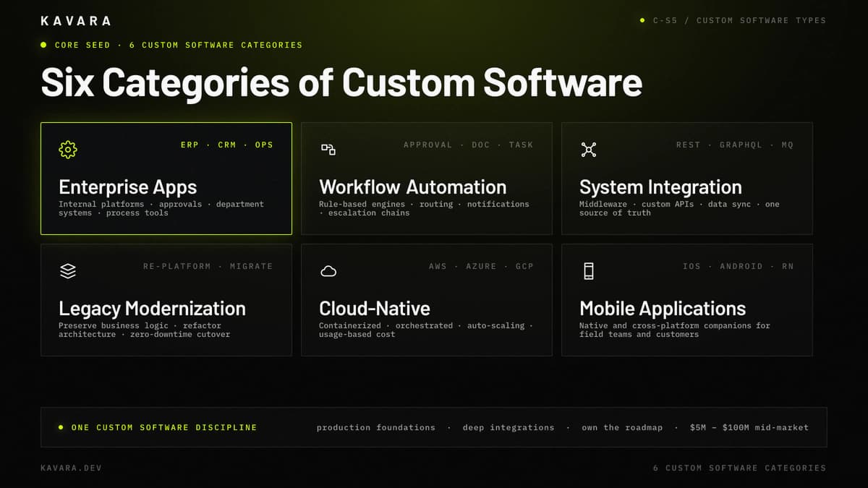The width and height of the screenshot is (868, 488).
Task: Click the network nodes icon in System Integration card
Action: click(x=589, y=150)
